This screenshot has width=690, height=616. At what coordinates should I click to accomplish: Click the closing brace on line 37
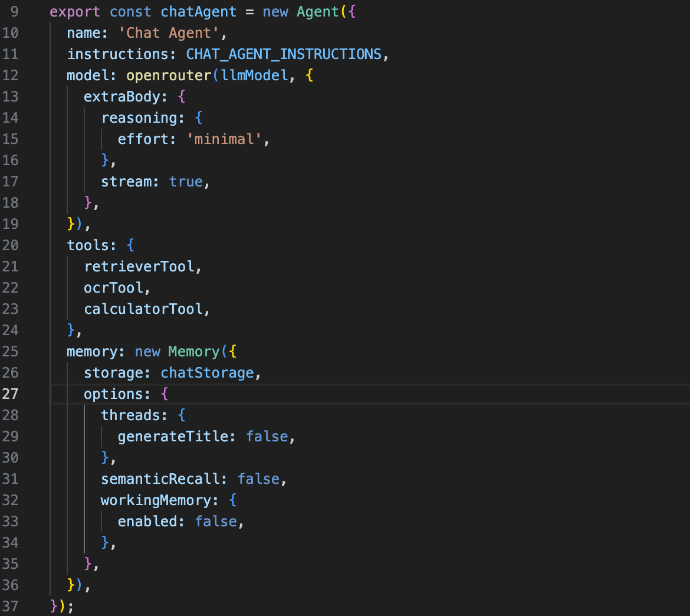tap(54, 607)
